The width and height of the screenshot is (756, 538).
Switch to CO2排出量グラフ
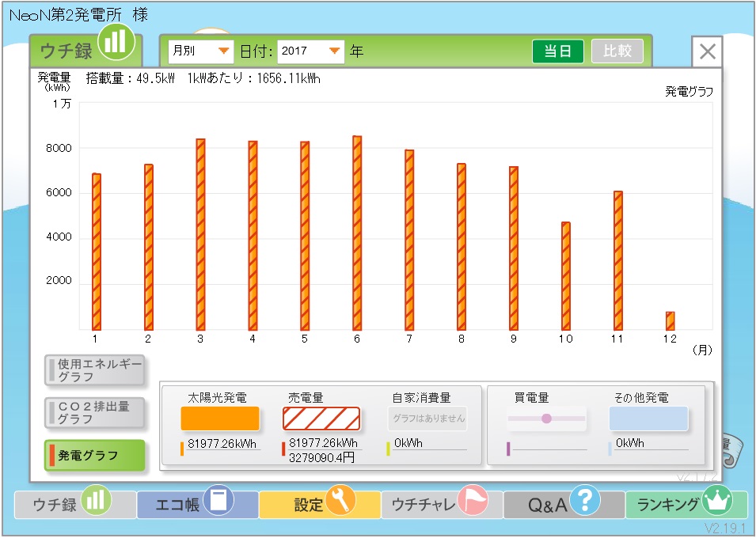(x=95, y=413)
